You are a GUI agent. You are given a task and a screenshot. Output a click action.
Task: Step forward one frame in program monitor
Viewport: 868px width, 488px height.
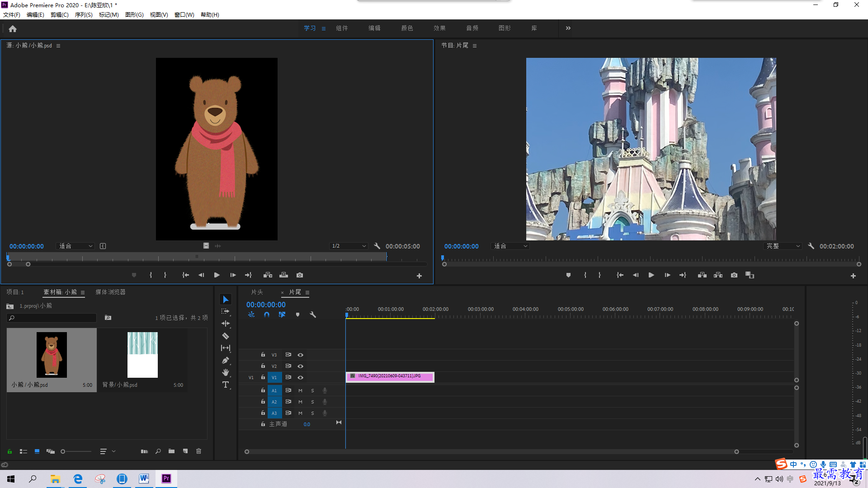pos(667,275)
